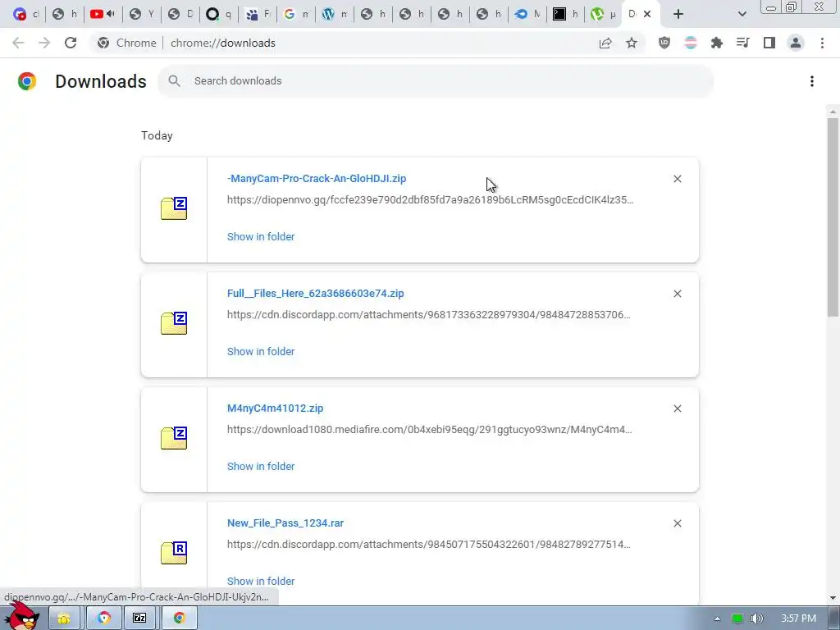
Task: Click the page vertical scrollbar thumb
Action: (833, 217)
